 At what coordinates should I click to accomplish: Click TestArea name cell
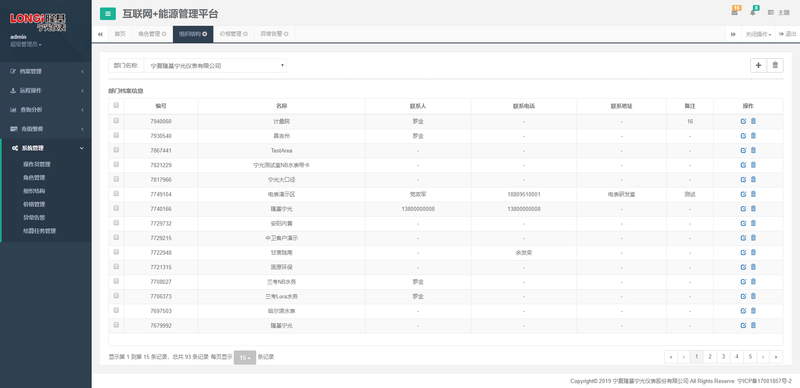(x=282, y=151)
